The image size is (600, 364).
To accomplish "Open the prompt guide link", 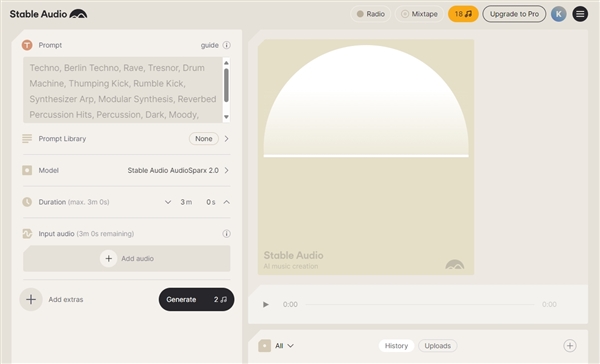I will click(x=210, y=45).
